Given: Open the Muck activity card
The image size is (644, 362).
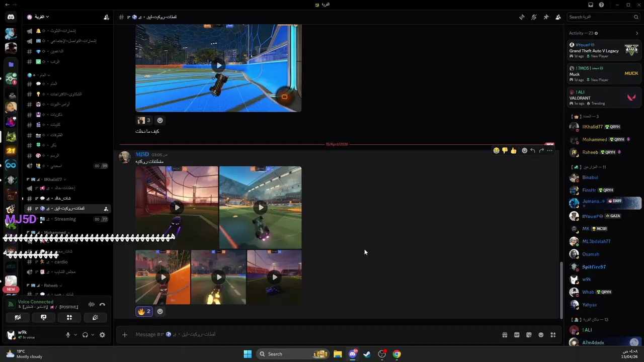Looking at the screenshot, I should tap(604, 74).
